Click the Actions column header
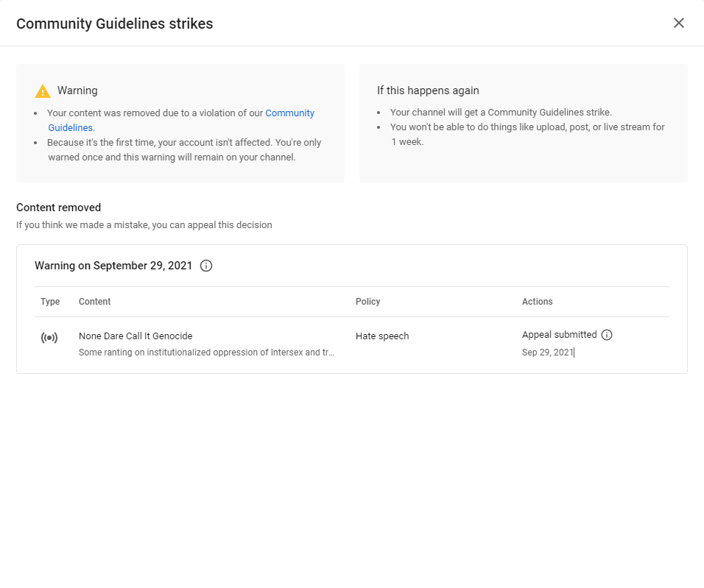Image resolution: width=704 pixels, height=588 pixels. [537, 302]
